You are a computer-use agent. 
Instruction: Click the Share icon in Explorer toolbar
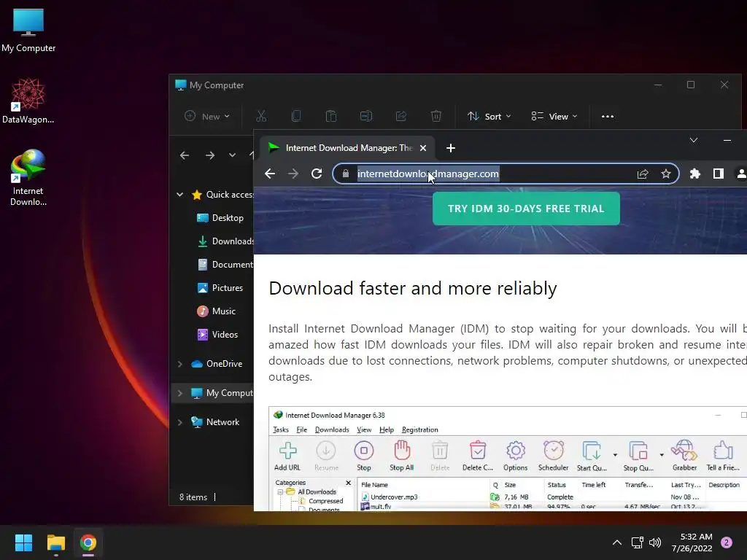coord(401,116)
